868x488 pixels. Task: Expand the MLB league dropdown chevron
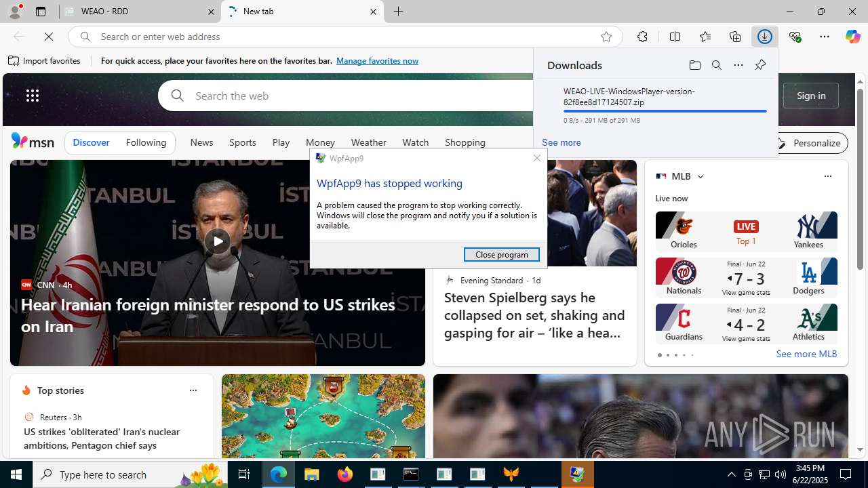pos(700,176)
